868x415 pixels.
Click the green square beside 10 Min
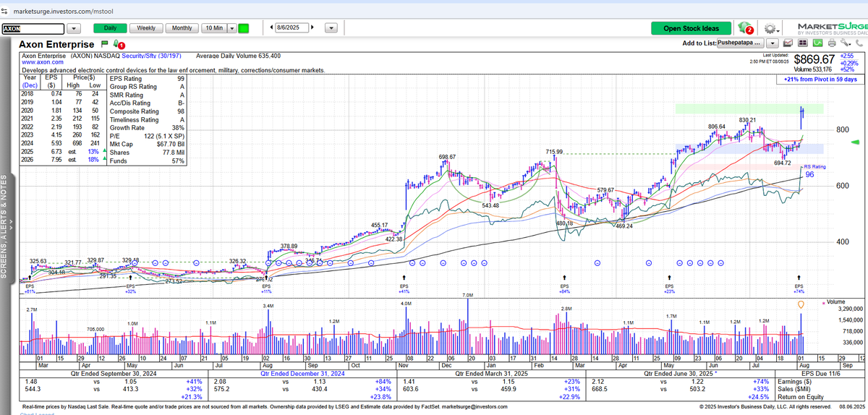tap(244, 29)
